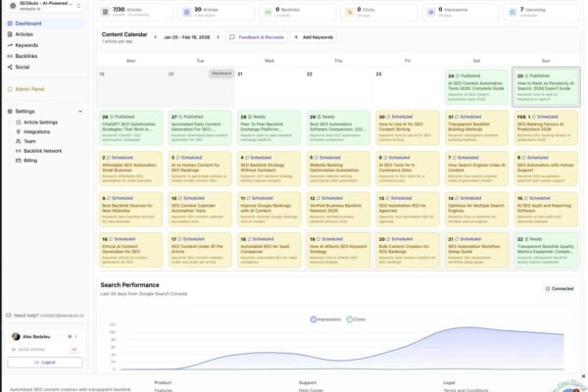Open the Transparent Backlink Quality Metrics card

click(546, 250)
